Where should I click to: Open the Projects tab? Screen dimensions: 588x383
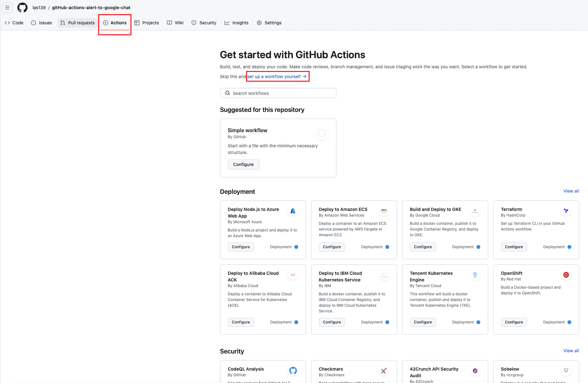[x=147, y=23]
